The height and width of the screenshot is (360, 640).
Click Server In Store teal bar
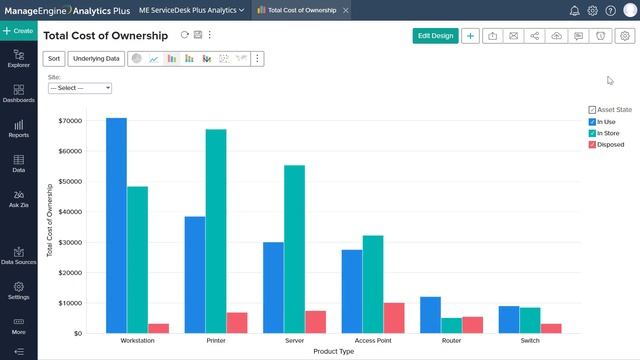pyautogui.click(x=294, y=249)
